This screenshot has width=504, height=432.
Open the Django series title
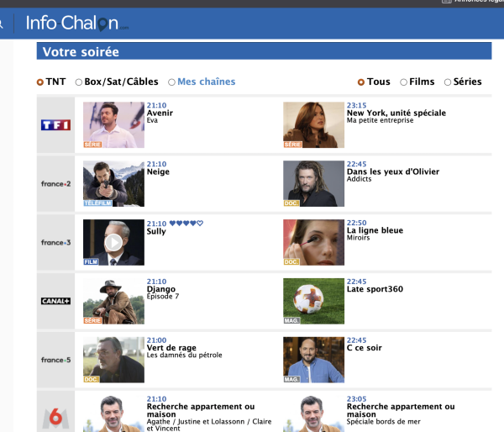161,289
